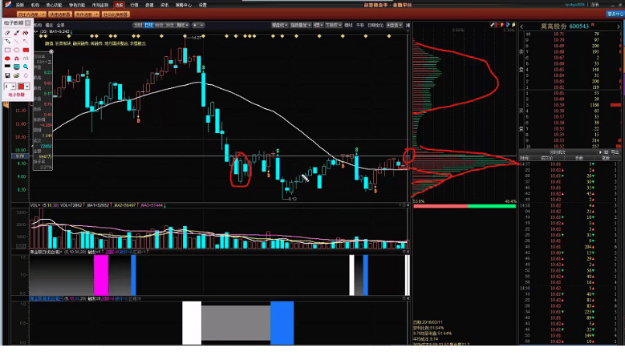Viewport: 625px width, 364px height.
Task: Open the highlighted red menu tab in top bar
Action: pos(120,5)
